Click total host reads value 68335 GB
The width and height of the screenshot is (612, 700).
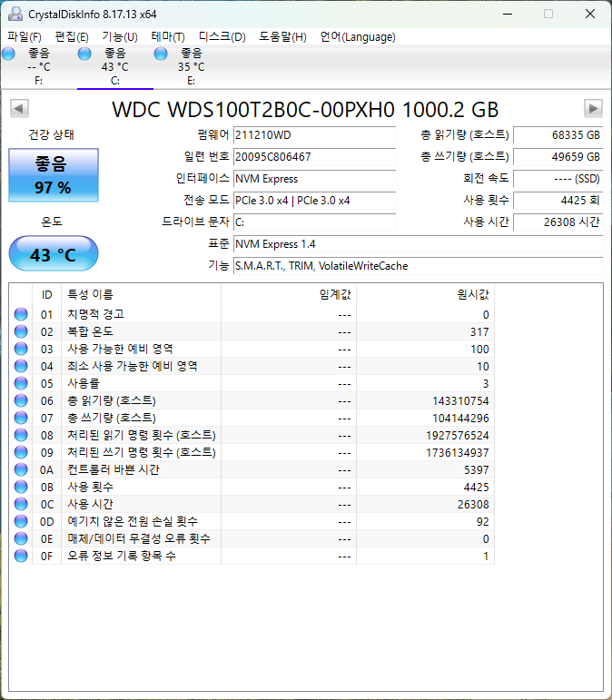pos(558,135)
